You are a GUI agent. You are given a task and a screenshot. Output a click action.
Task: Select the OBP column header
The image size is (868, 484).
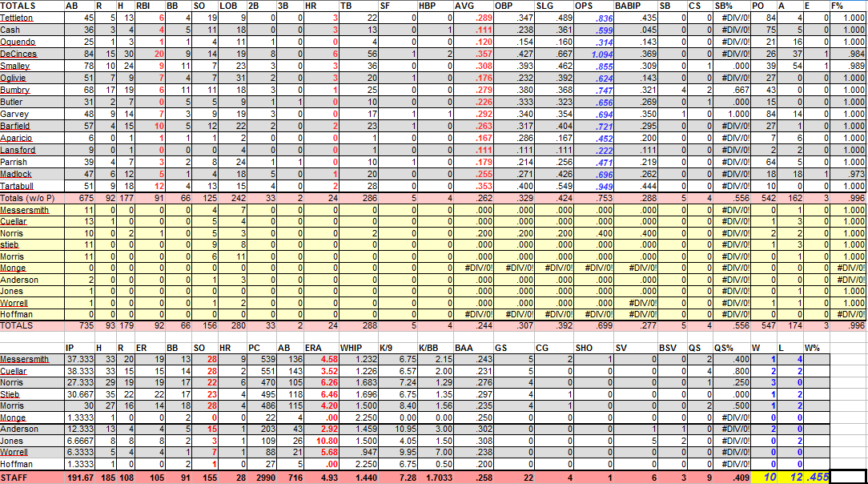click(514, 6)
